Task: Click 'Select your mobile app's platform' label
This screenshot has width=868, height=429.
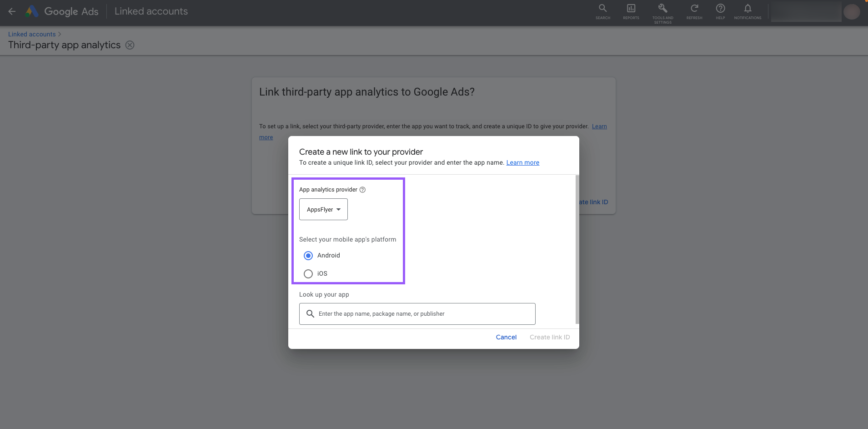Action: pos(347,239)
